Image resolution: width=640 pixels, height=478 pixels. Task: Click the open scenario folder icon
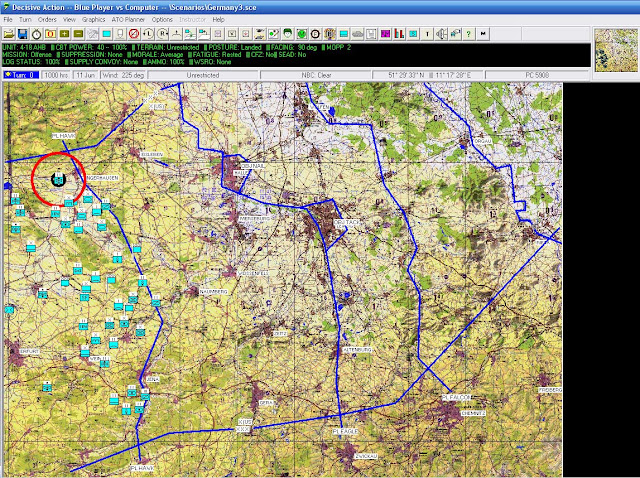click(9, 34)
